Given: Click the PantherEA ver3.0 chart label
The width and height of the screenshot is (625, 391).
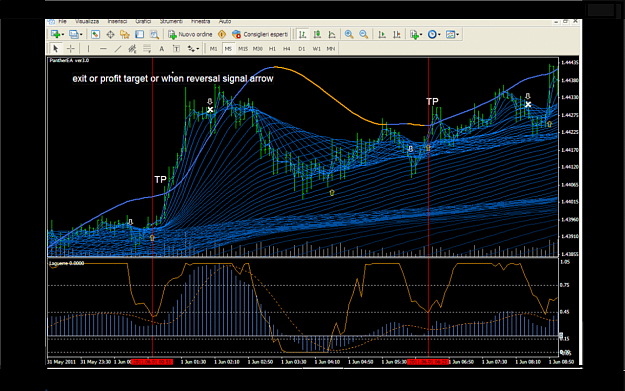Looking at the screenshot, I should (69, 61).
